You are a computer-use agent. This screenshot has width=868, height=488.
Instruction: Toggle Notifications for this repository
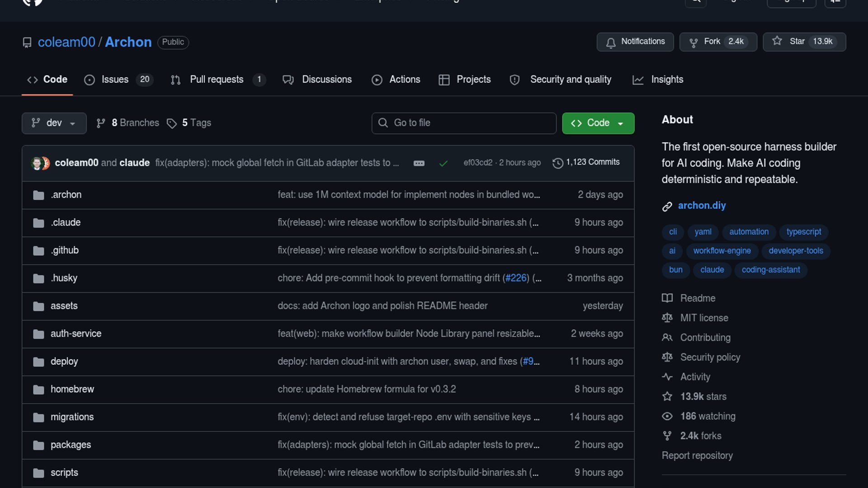[x=635, y=42]
